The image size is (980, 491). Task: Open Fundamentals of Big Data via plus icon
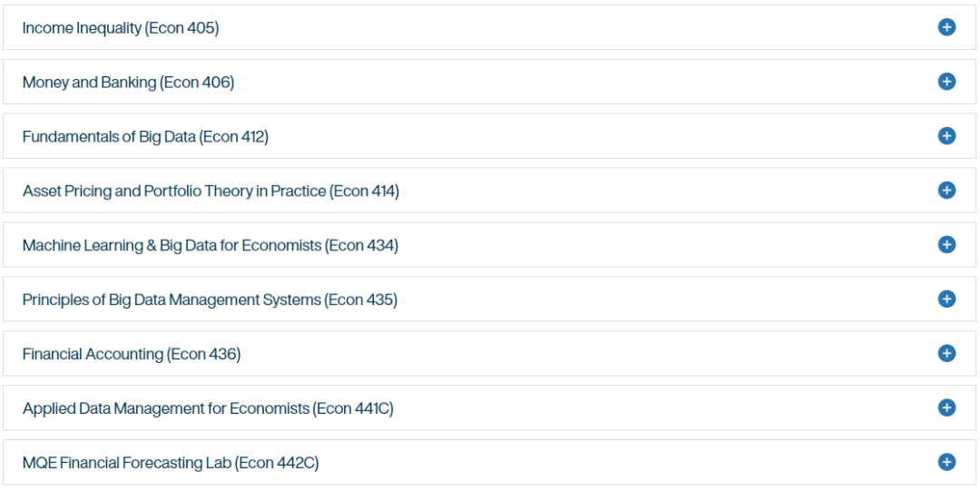pyautogui.click(x=946, y=136)
